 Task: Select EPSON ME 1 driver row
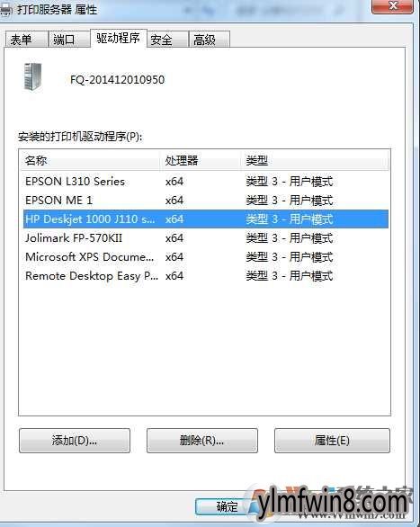pos(206,201)
